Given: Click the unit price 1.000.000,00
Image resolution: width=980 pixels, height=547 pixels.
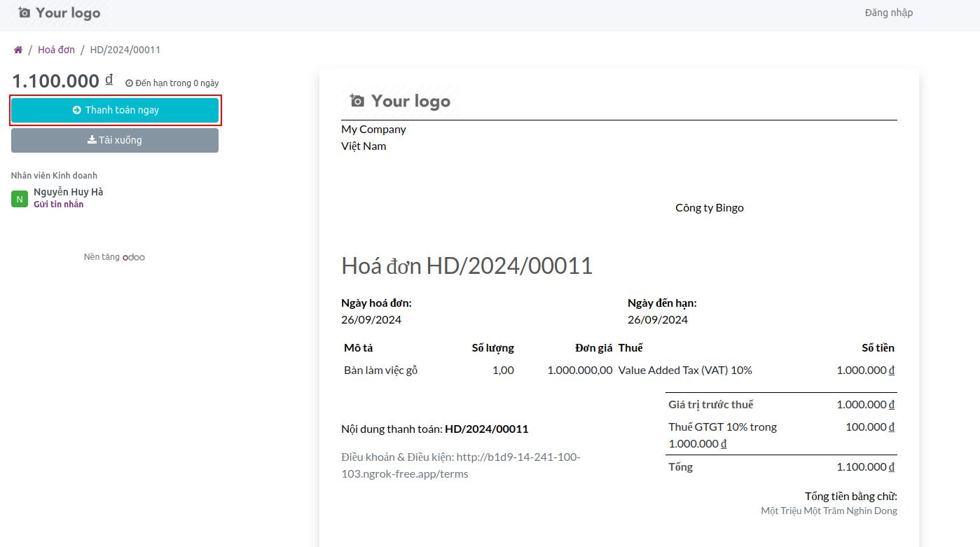Looking at the screenshot, I should tap(580, 370).
